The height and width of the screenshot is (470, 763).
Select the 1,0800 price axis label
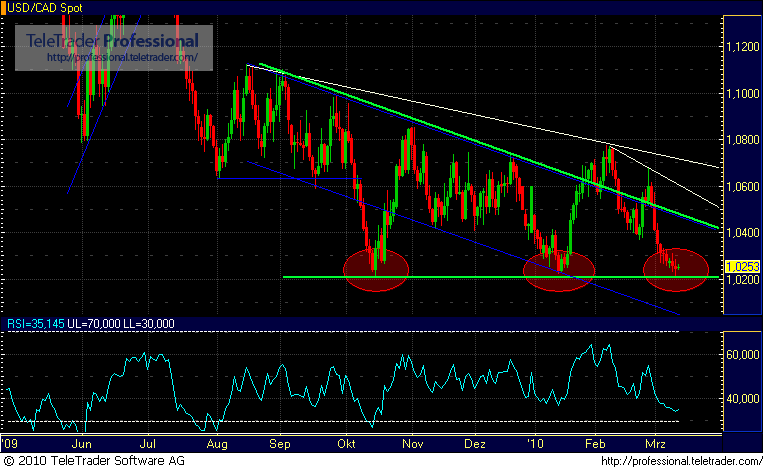pyautogui.click(x=742, y=140)
